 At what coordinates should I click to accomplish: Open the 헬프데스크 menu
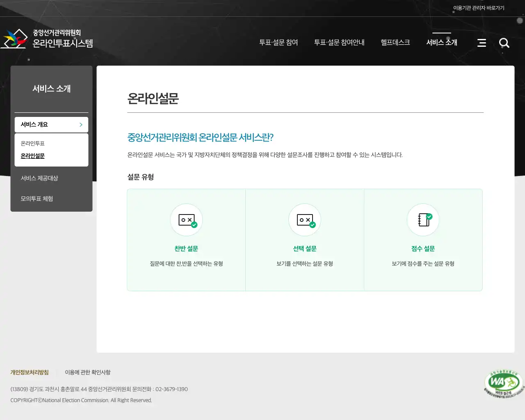coord(395,42)
